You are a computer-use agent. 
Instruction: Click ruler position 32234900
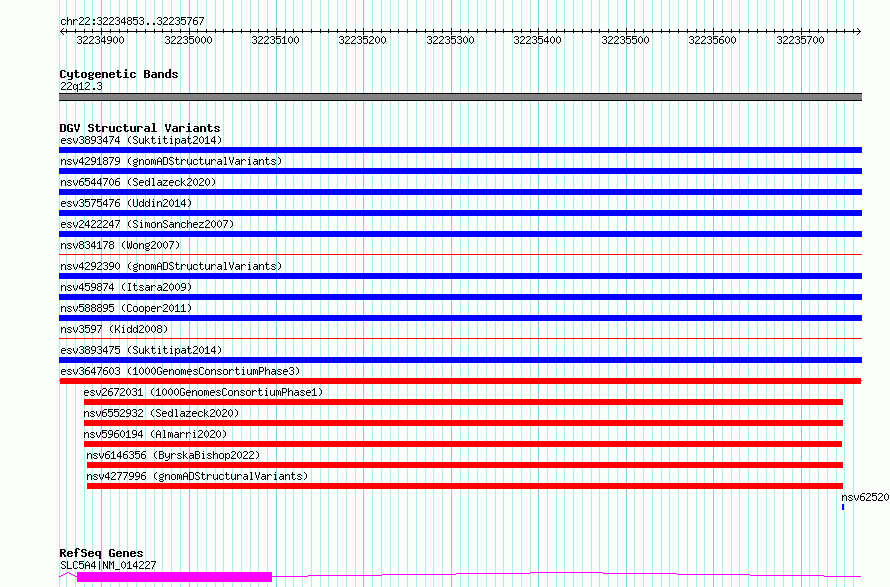pyautogui.click(x=100, y=40)
